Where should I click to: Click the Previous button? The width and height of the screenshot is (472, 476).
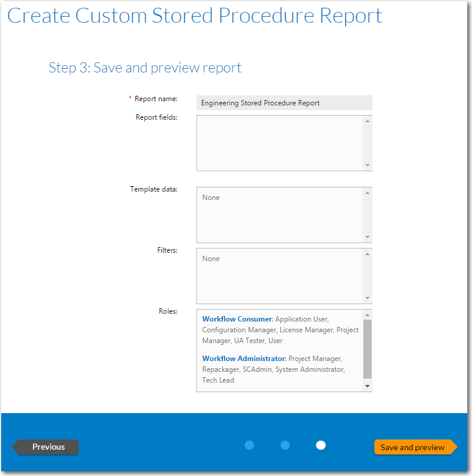[48, 447]
